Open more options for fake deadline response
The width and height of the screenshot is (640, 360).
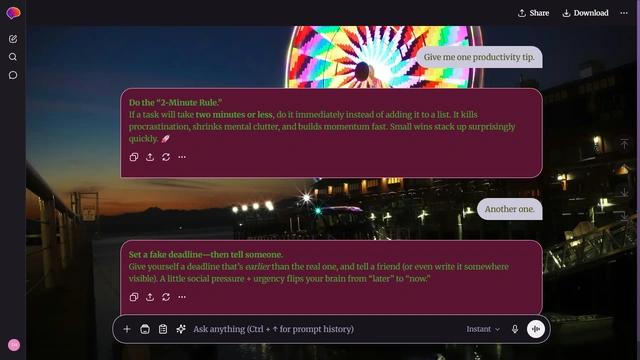tap(182, 297)
